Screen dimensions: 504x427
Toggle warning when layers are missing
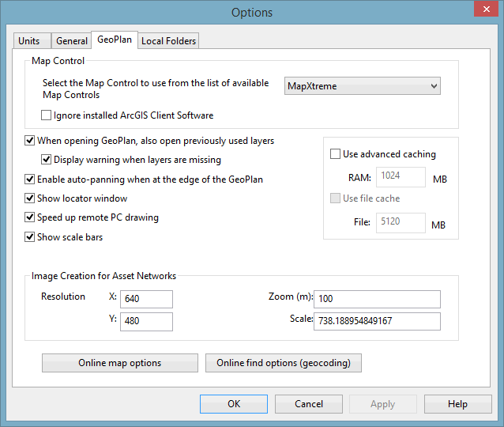pyautogui.click(x=47, y=160)
